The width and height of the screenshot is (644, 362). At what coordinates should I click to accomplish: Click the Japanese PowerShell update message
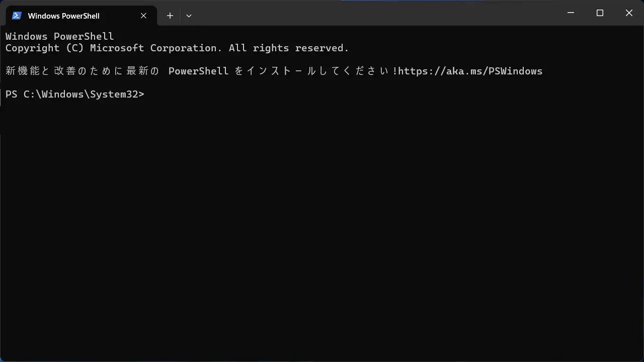pyautogui.click(x=196, y=71)
